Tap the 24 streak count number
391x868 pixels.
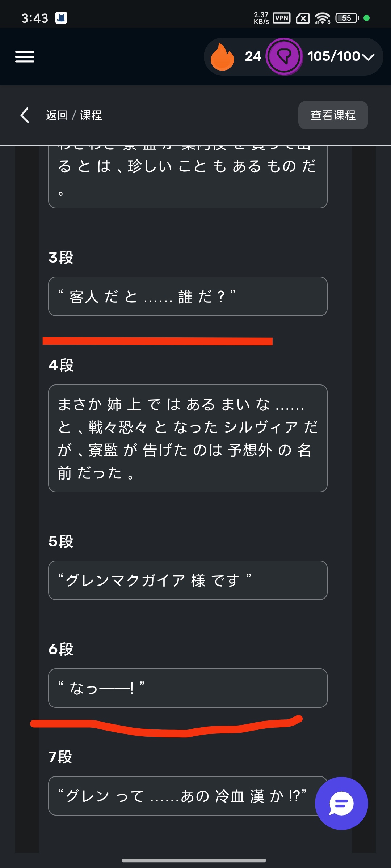pos(253,56)
